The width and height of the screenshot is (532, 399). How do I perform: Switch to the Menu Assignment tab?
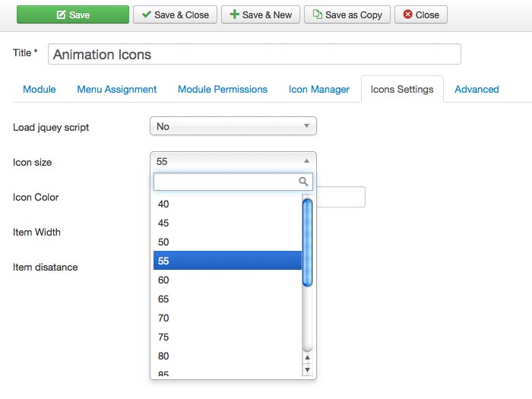[x=116, y=89]
